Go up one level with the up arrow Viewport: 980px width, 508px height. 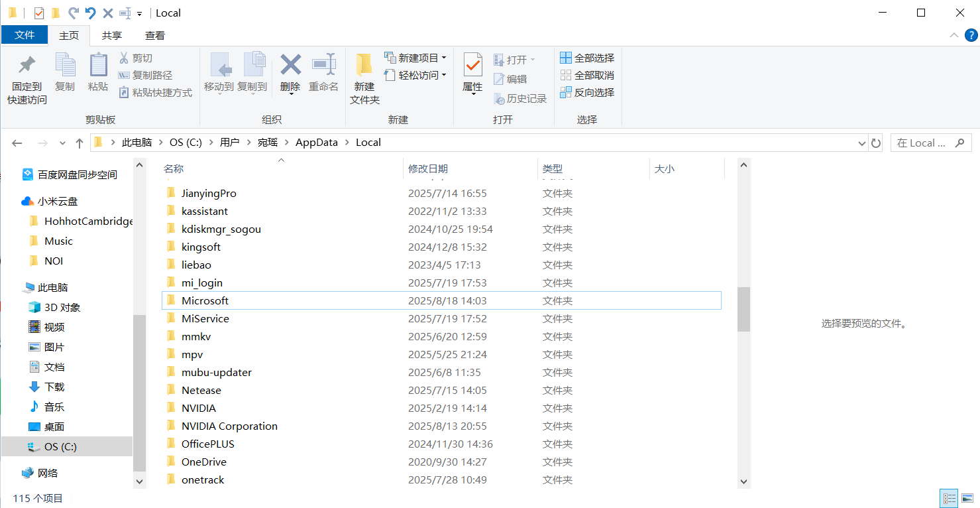pyautogui.click(x=80, y=143)
